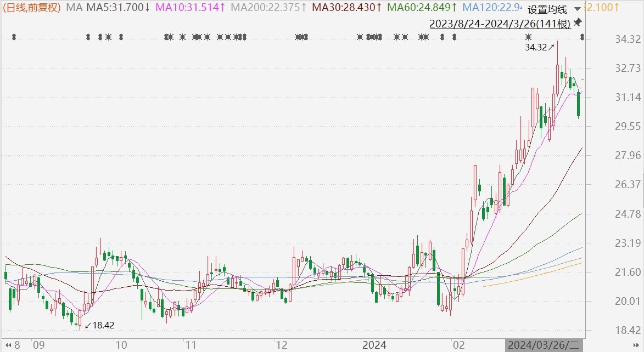Click the 09 month label on the time axis
Screen dimensions: 644x352
(38, 345)
